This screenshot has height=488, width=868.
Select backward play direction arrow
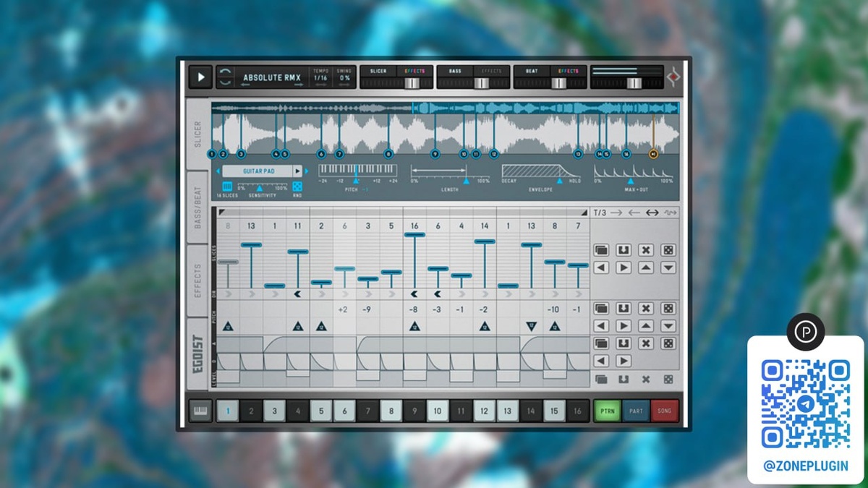[634, 213]
